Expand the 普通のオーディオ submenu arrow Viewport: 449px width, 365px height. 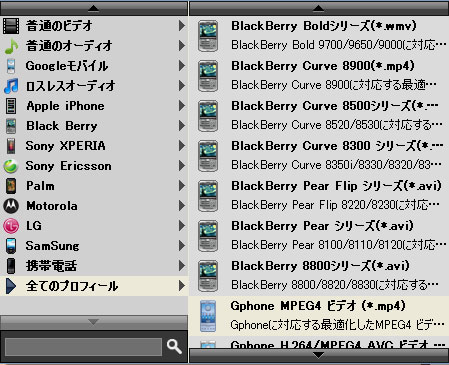point(182,46)
